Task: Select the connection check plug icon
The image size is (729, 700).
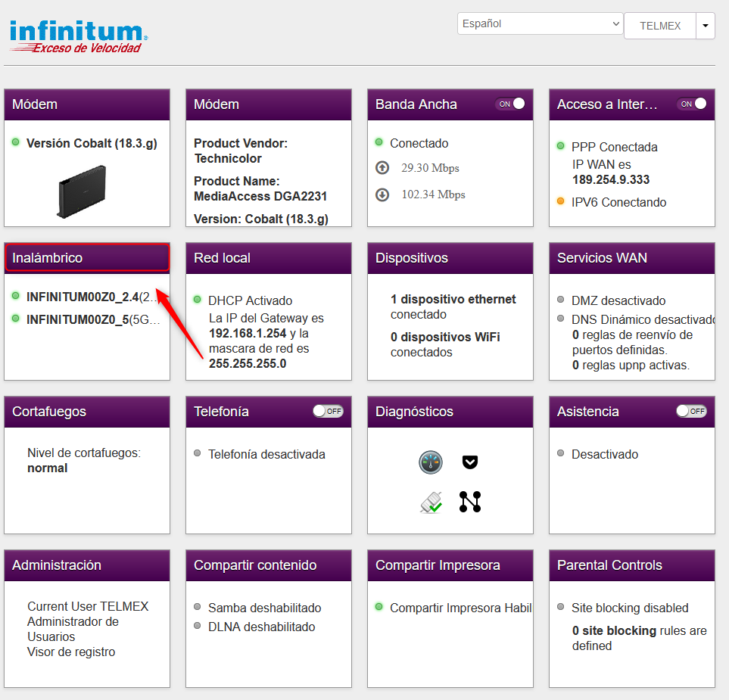Action: 431,501
